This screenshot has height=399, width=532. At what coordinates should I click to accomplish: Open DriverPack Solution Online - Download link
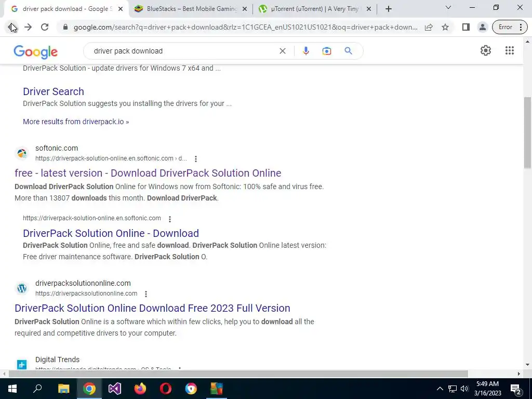point(111,233)
